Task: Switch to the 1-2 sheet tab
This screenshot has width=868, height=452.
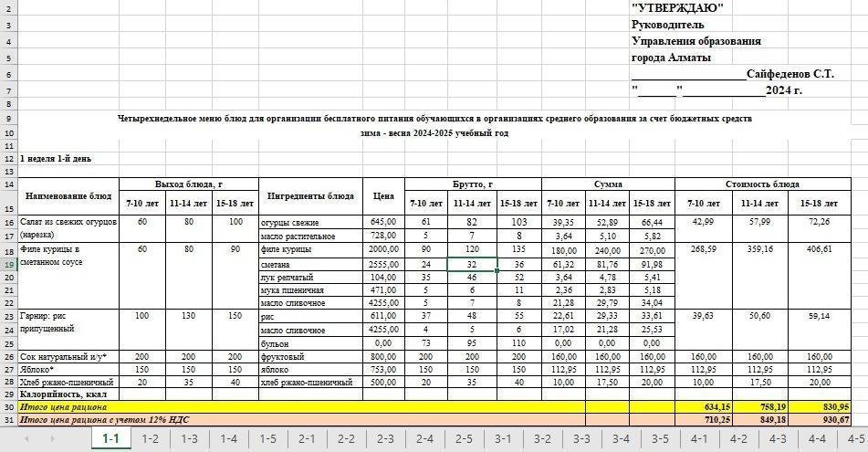Action: click(150, 439)
